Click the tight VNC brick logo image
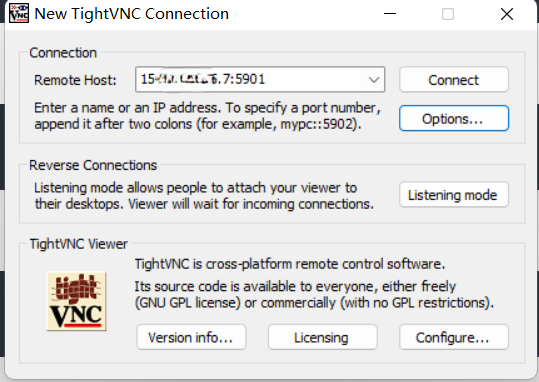This screenshot has height=382, width=539. point(76,301)
